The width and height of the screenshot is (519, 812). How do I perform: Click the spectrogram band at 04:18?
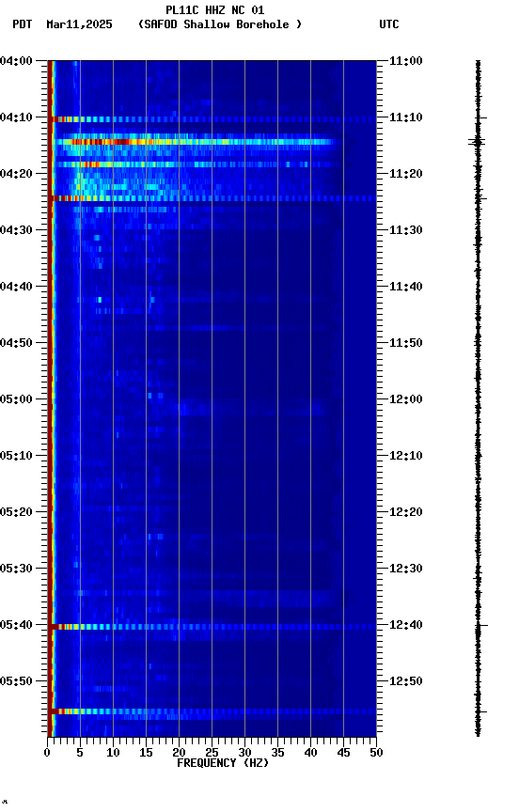pyautogui.click(x=197, y=164)
